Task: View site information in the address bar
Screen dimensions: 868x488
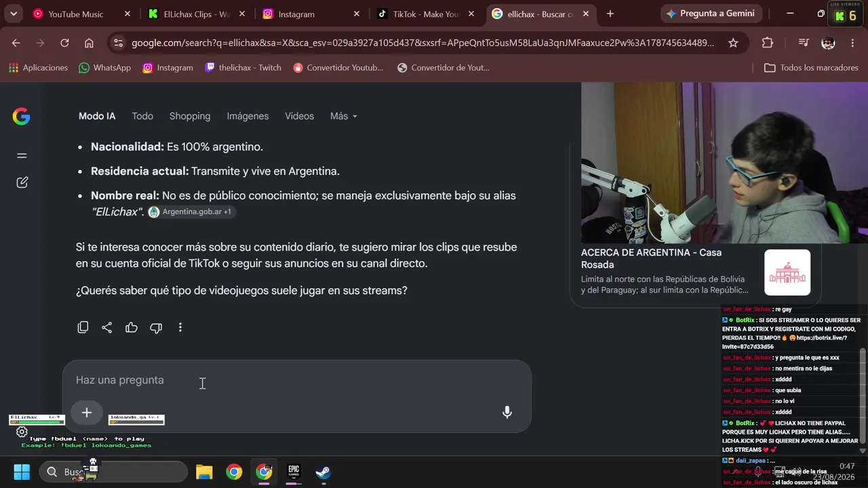Action: pos(118,43)
